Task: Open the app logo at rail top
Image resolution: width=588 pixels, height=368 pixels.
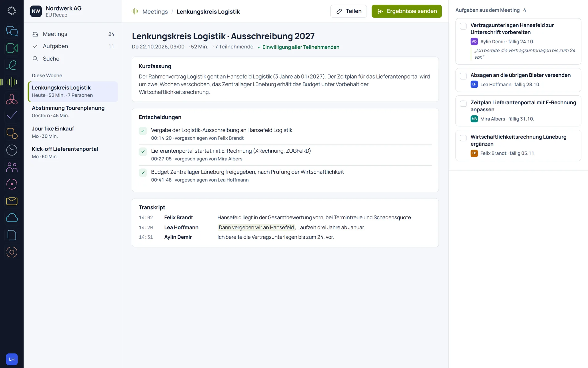Action: [x=12, y=11]
